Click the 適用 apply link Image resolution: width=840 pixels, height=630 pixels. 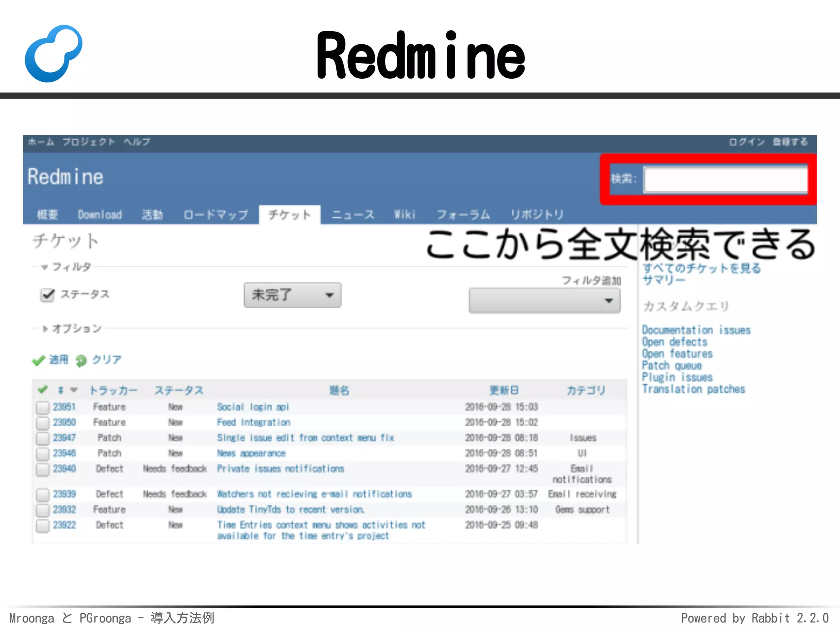59,360
